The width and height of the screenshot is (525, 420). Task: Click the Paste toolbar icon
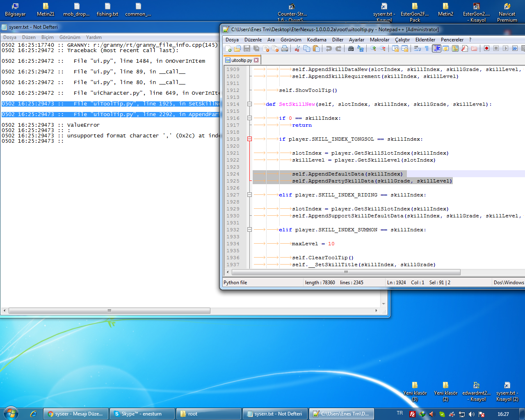316,48
